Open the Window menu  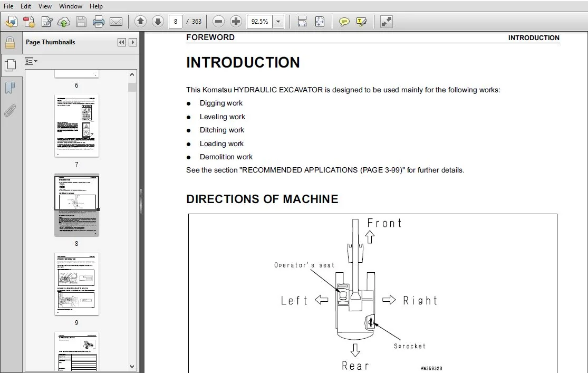pos(71,6)
